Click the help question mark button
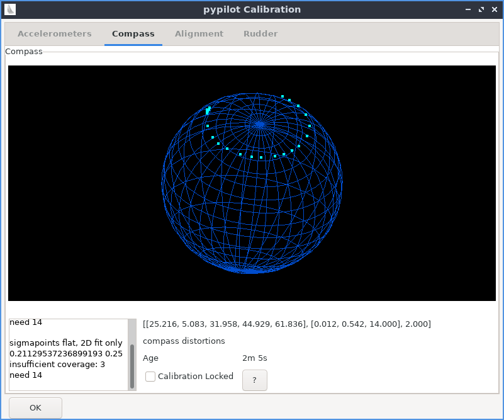504x420 pixels. [254, 380]
